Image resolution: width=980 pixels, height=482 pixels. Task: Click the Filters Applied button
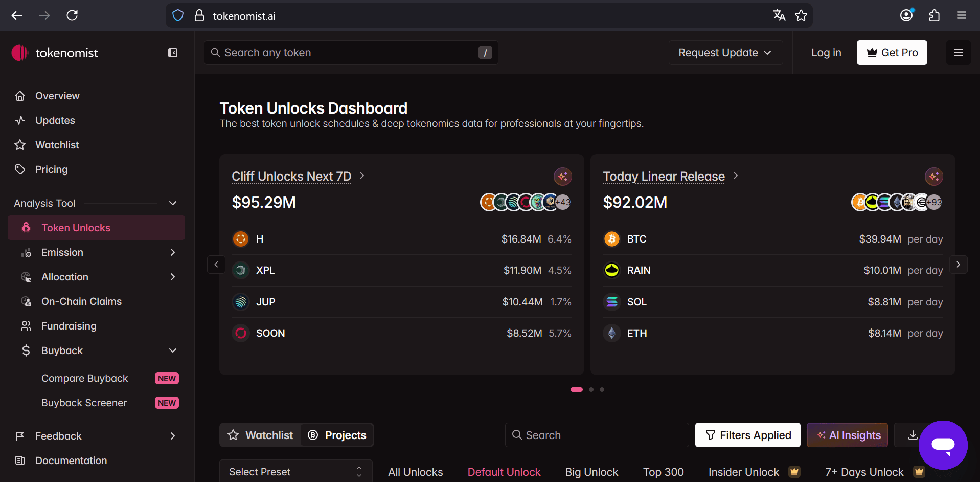(748, 435)
